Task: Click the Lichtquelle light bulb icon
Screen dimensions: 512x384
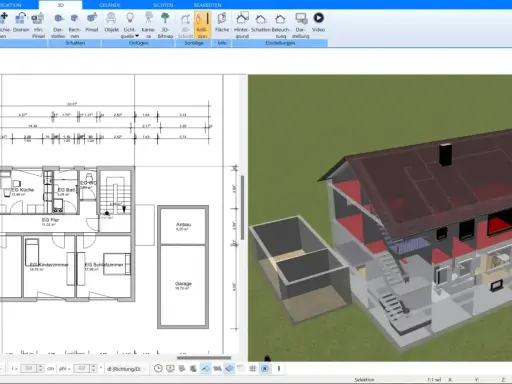Action: 130,17
